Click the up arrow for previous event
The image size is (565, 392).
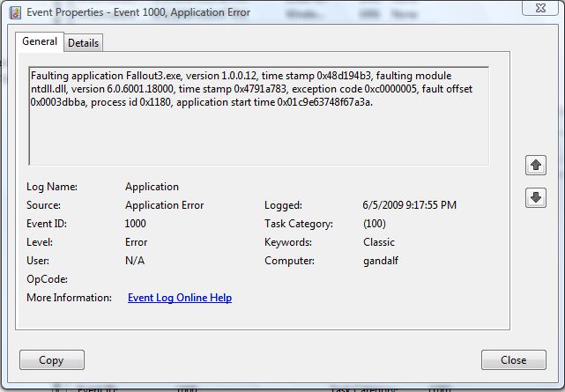535,165
